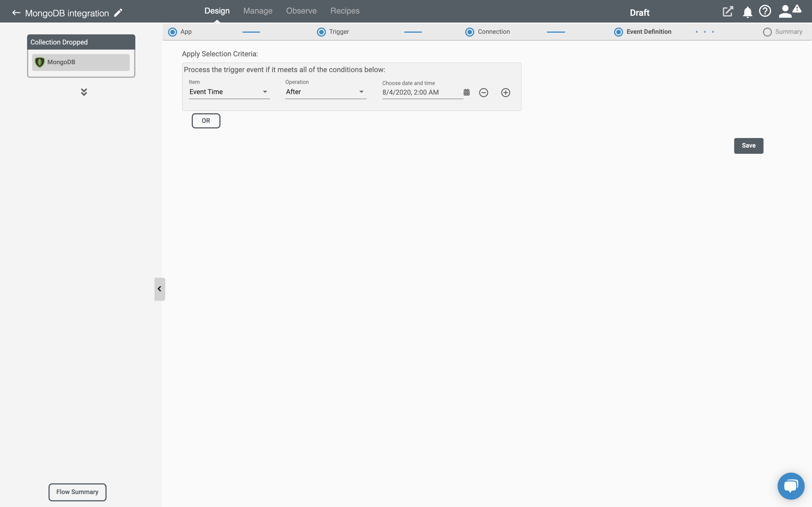Viewport: 812px width, 507px height.
Task: Click the back arrow navigation icon
Action: 16,13
